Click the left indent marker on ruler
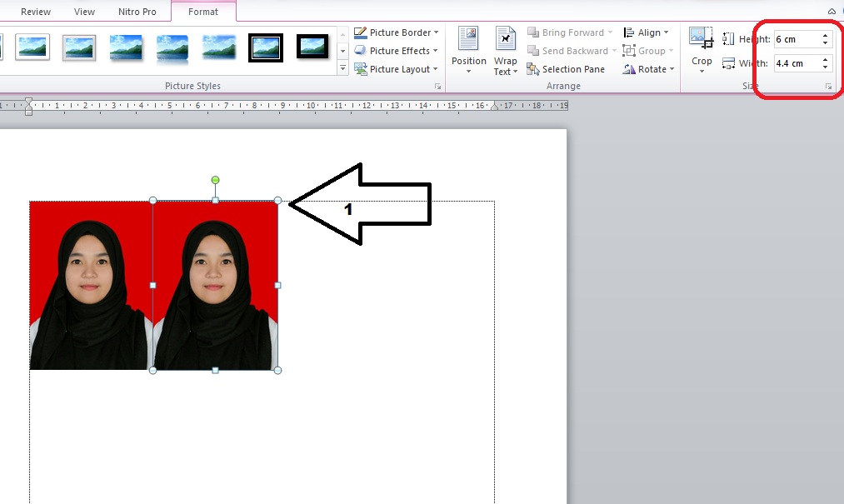 click(x=28, y=106)
